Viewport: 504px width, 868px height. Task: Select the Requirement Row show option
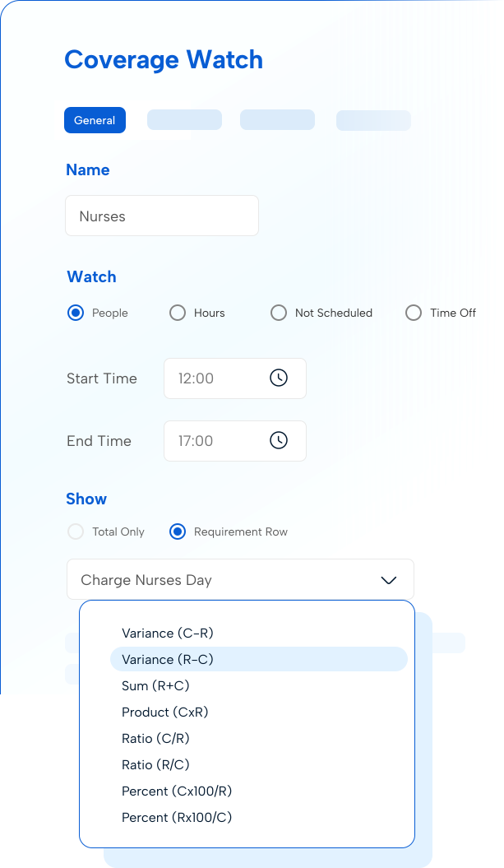pos(177,531)
